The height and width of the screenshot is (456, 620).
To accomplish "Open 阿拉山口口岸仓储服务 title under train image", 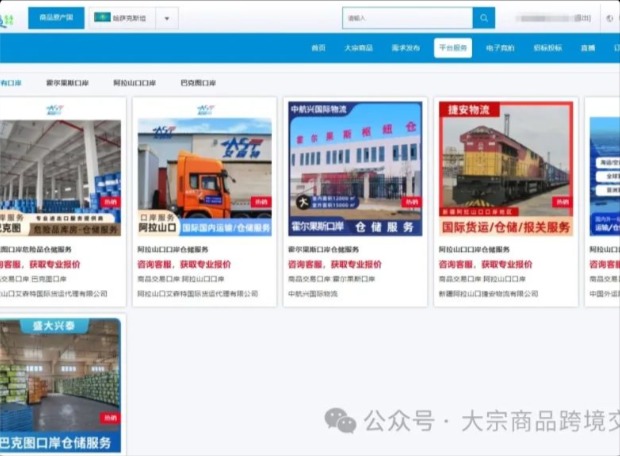I will coord(474,250).
